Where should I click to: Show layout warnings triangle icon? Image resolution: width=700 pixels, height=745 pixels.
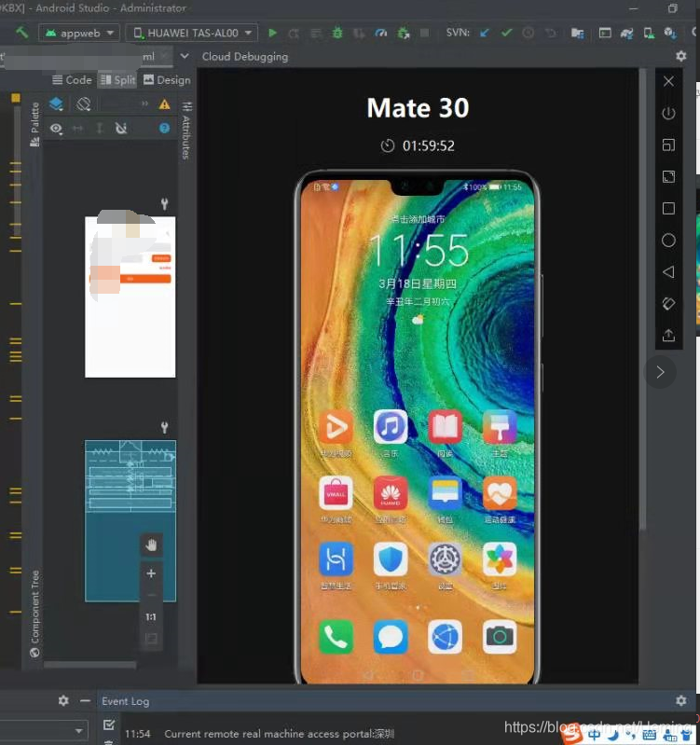click(164, 104)
